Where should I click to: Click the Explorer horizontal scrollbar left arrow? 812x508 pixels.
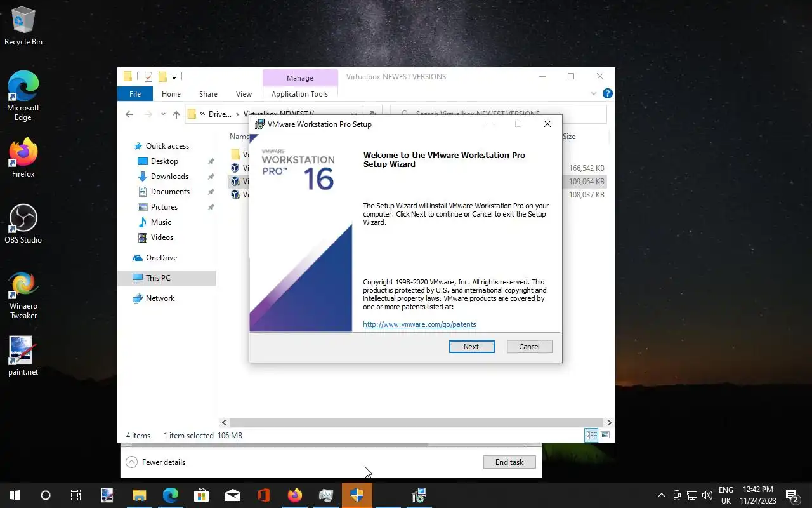pos(224,422)
